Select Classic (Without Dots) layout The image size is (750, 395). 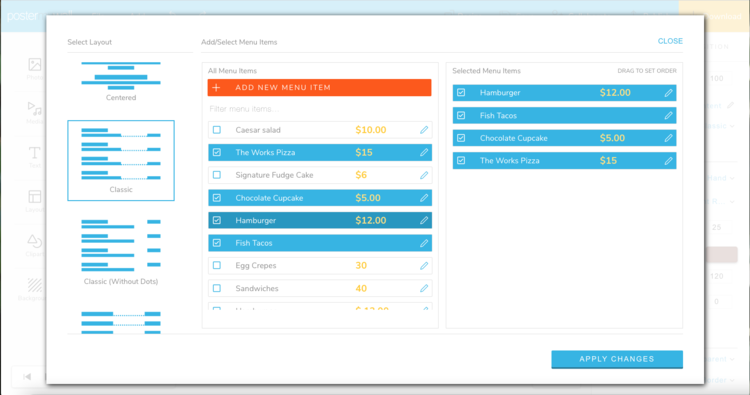click(121, 252)
